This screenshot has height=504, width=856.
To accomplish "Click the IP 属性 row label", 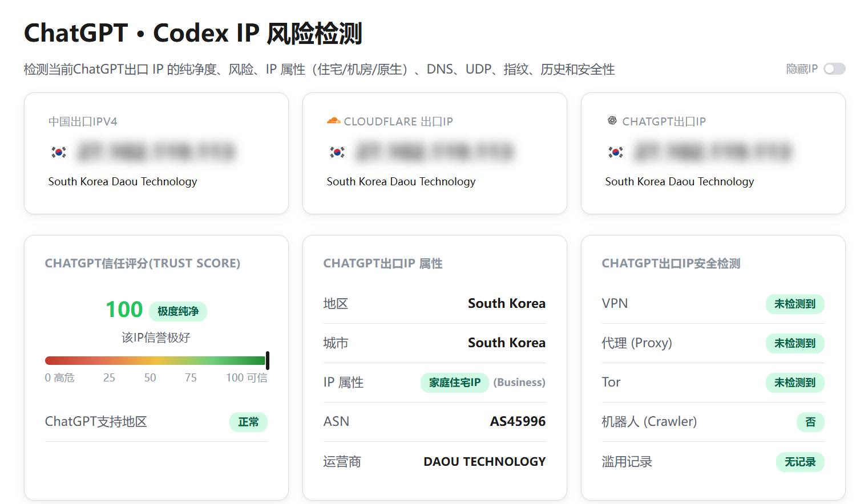I will click(x=344, y=382).
